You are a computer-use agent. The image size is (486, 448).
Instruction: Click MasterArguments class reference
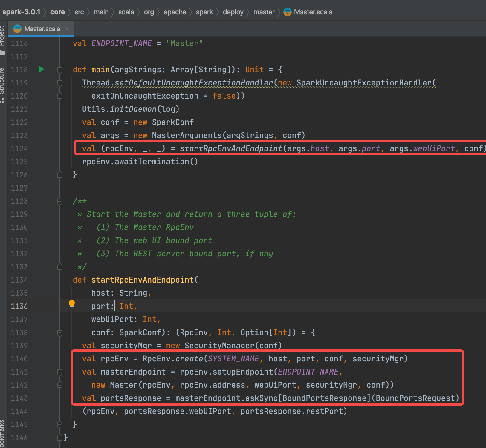click(187, 135)
